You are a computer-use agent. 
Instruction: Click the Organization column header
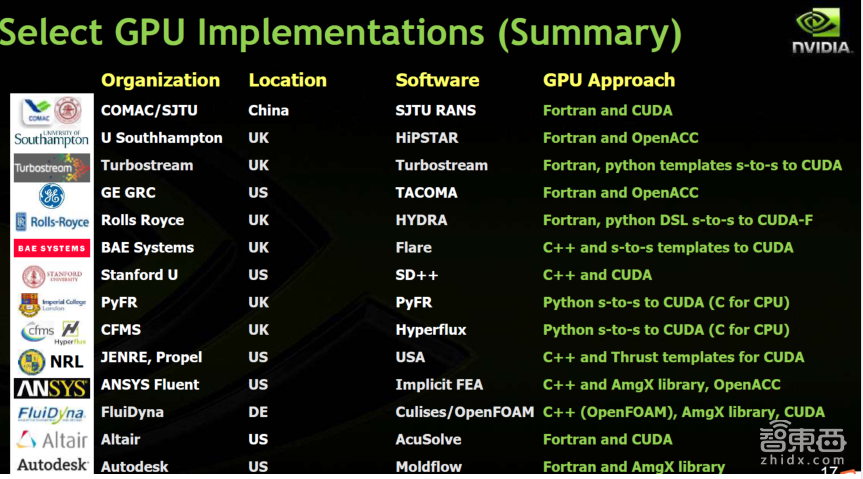click(x=160, y=80)
